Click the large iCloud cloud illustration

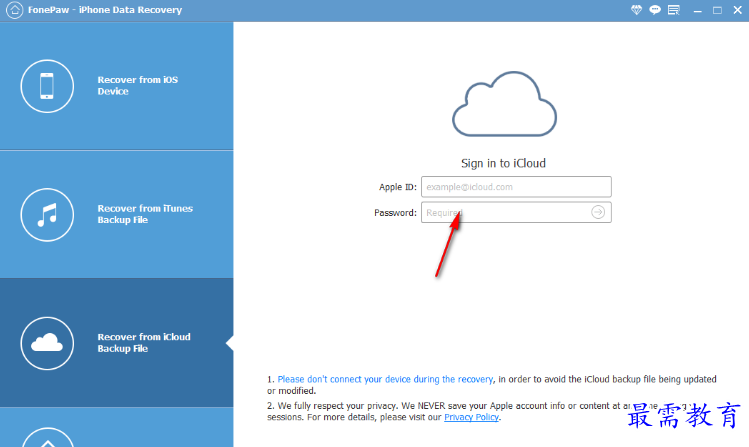504,104
